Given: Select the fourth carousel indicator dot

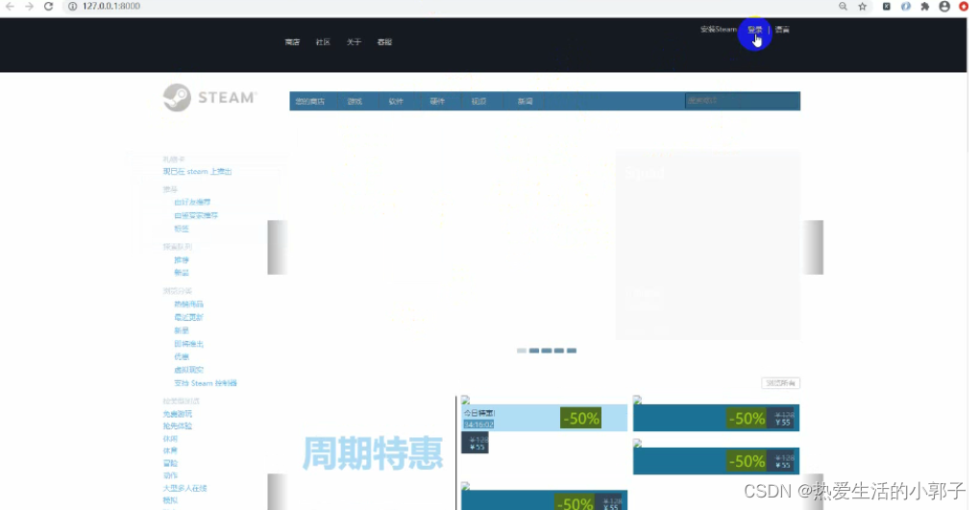Looking at the screenshot, I should tap(559, 351).
